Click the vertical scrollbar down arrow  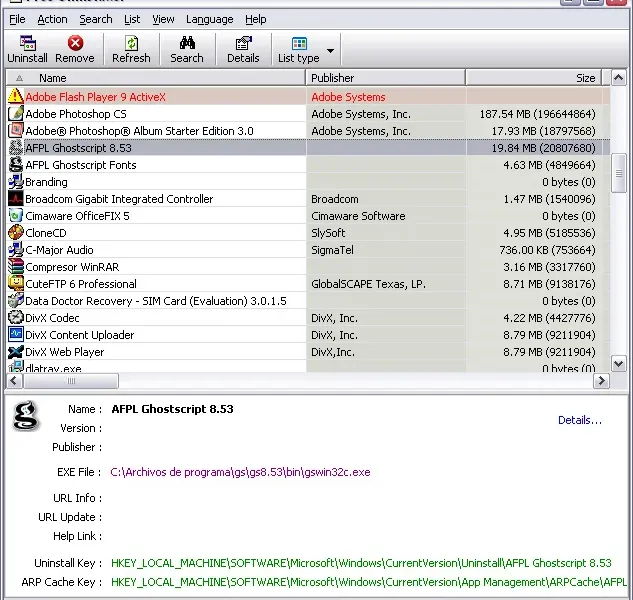point(619,363)
